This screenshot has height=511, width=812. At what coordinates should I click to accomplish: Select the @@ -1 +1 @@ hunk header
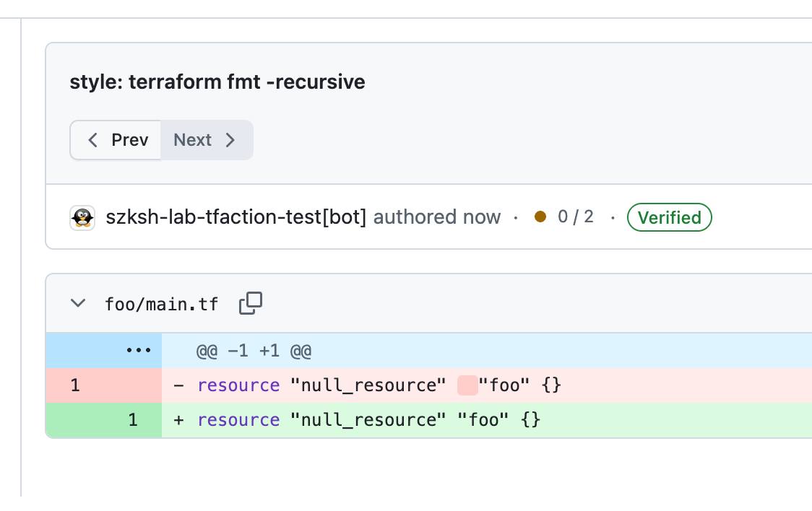click(253, 350)
